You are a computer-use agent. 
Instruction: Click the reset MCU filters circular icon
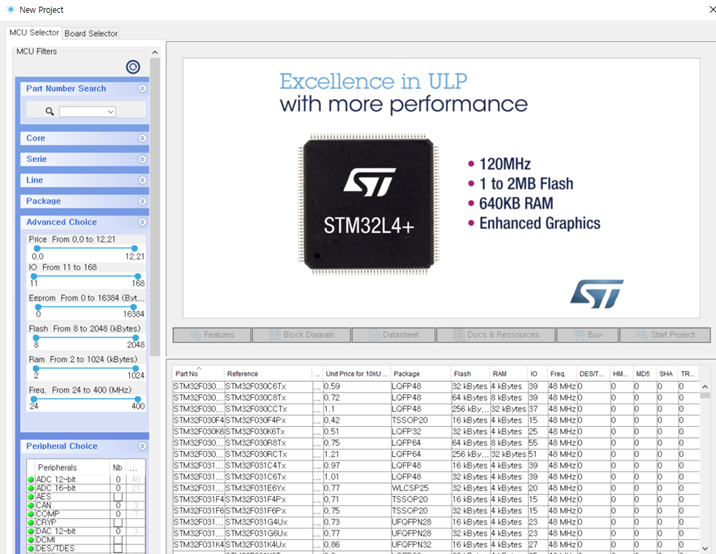coord(133,67)
